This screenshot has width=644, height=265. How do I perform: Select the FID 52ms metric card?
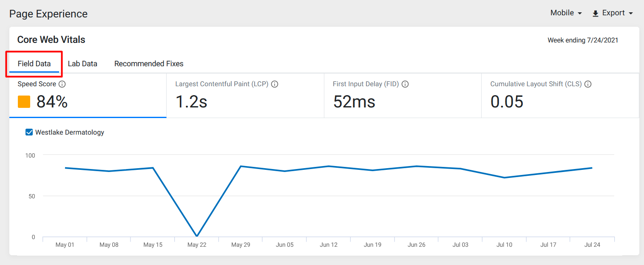pyautogui.click(x=403, y=96)
